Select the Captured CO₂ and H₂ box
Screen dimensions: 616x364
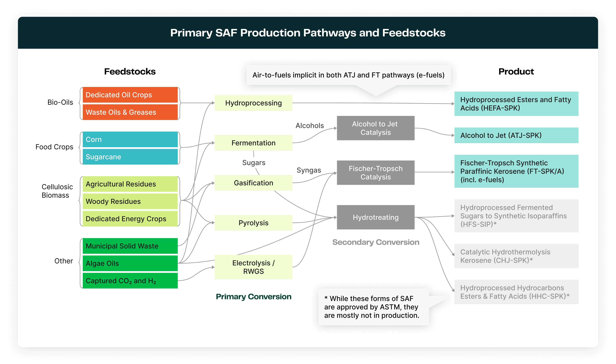click(x=130, y=281)
